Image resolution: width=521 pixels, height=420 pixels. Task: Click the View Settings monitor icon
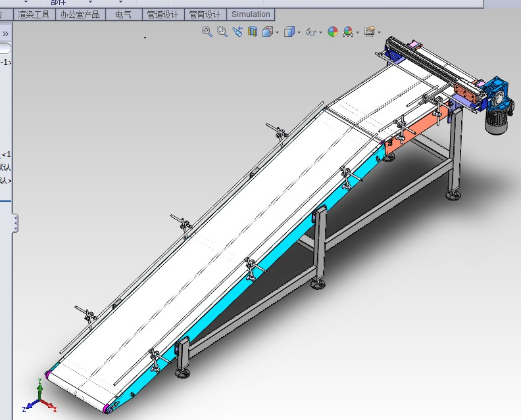[x=369, y=32]
